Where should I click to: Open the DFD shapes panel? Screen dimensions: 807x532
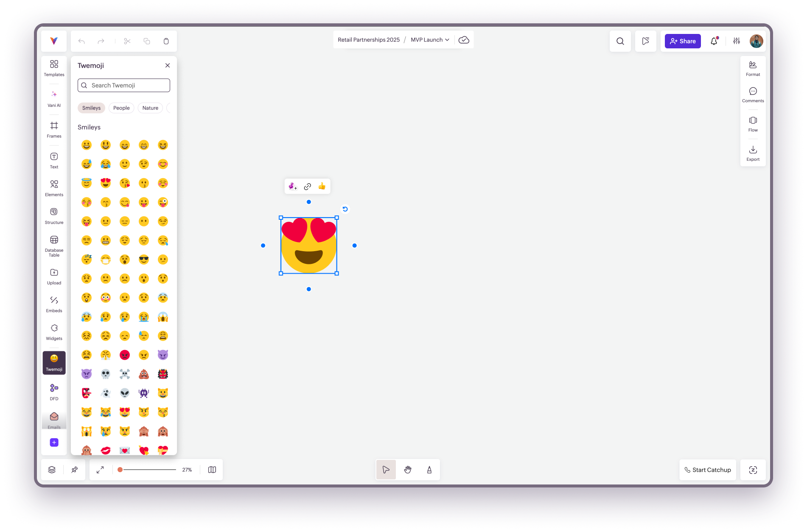point(54,392)
